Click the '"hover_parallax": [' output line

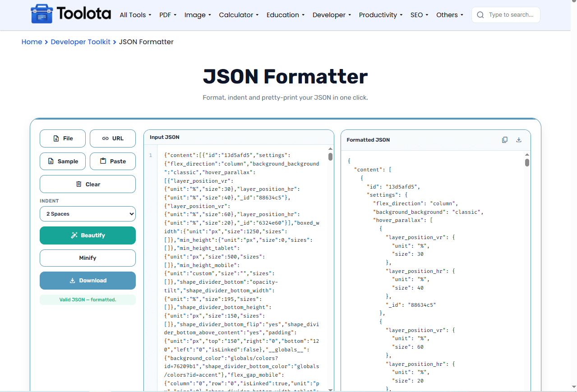403,220
